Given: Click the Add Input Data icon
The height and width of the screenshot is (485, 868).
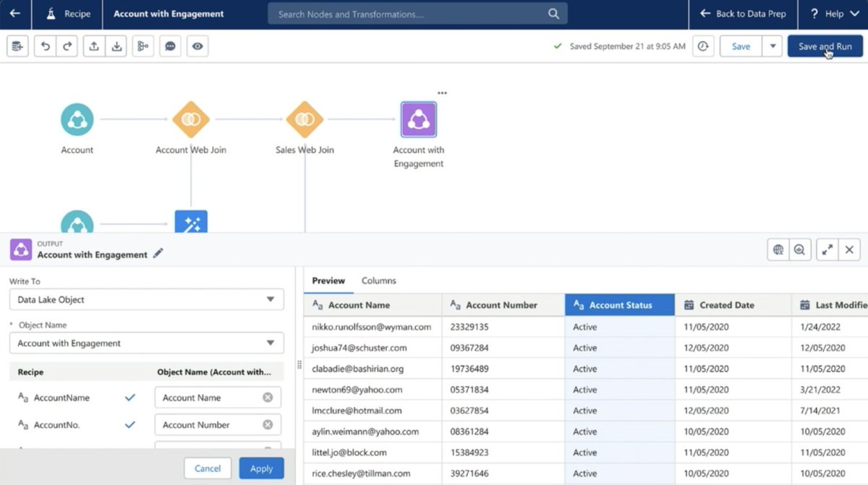Looking at the screenshot, I should coord(17,46).
